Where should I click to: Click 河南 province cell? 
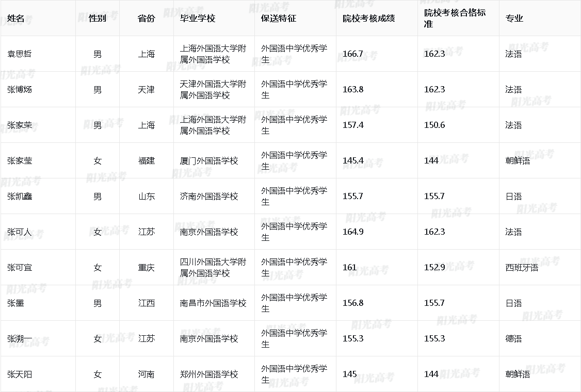[x=146, y=374]
